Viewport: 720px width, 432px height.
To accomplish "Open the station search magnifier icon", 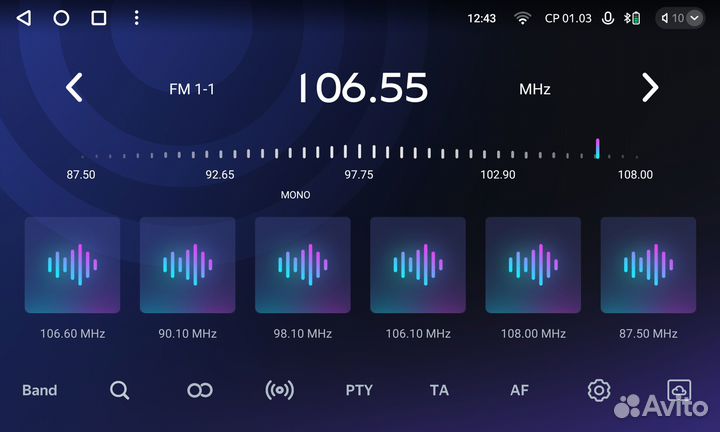I will [x=120, y=390].
